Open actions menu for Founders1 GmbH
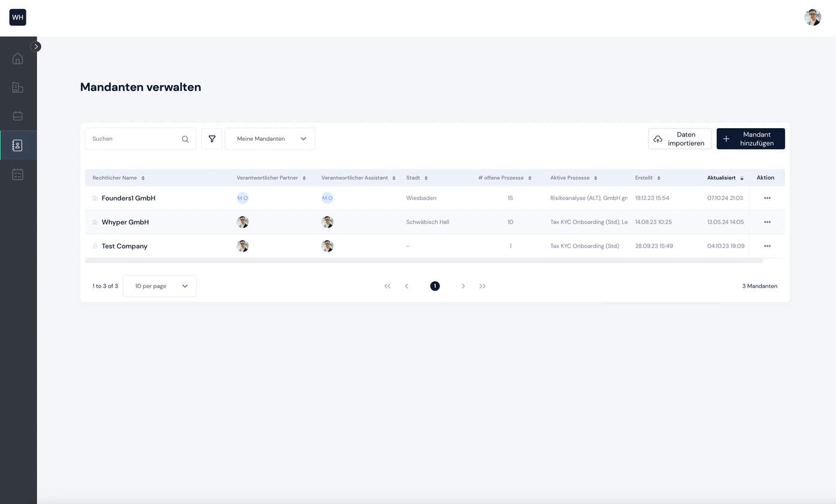The height and width of the screenshot is (504, 836). click(x=767, y=198)
